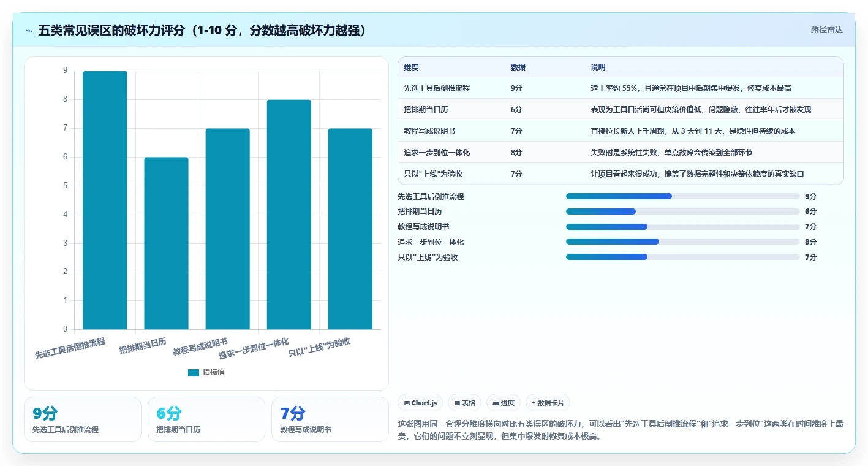This screenshot has width=868, height=466.
Task: Click the 路径雷达 label in header
Action: (x=826, y=29)
